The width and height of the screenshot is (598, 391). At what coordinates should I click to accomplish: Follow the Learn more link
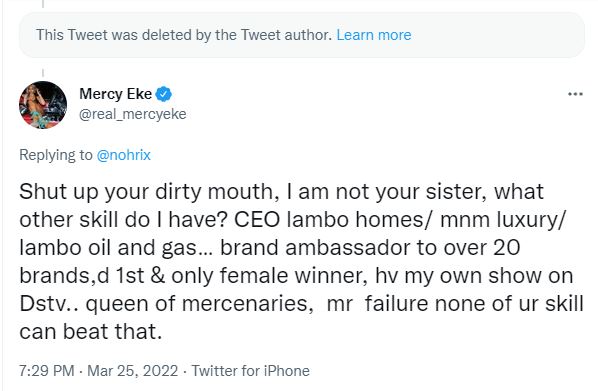pos(374,35)
